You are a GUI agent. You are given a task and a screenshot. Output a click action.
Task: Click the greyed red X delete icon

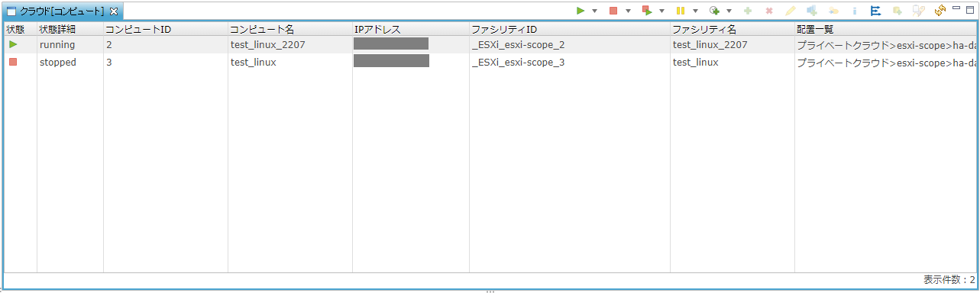(769, 11)
